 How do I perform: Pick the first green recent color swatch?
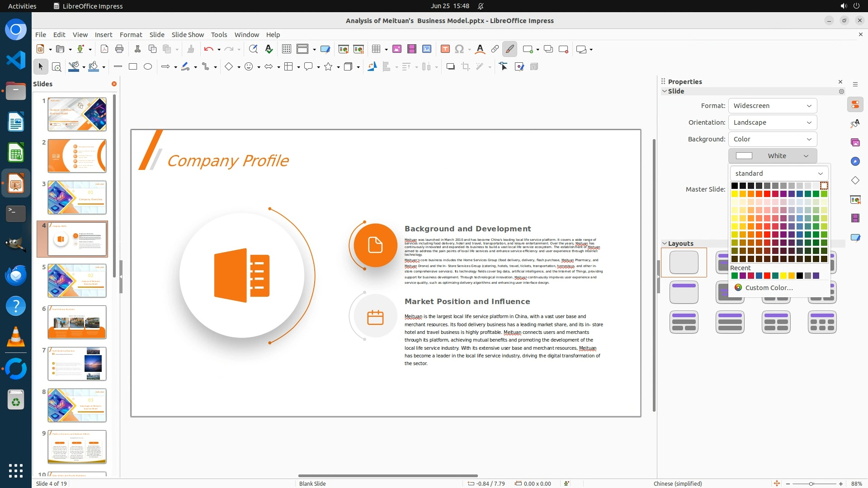pyautogui.click(x=735, y=276)
